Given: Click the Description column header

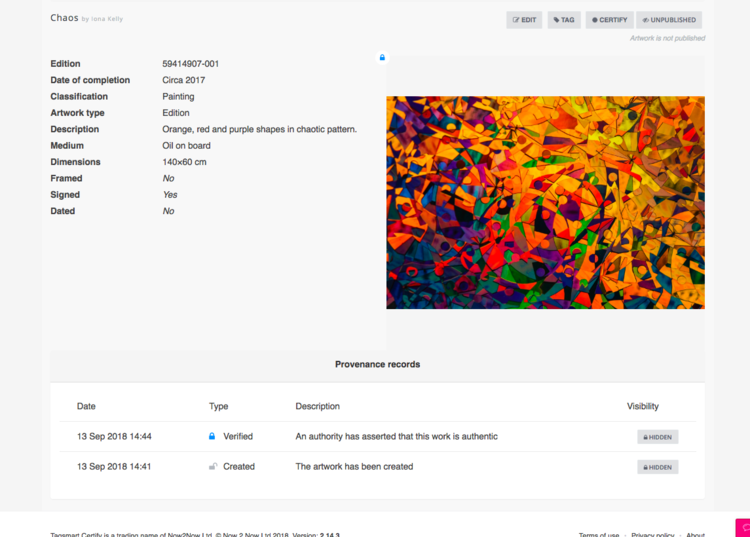Looking at the screenshot, I should pyautogui.click(x=318, y=406).
